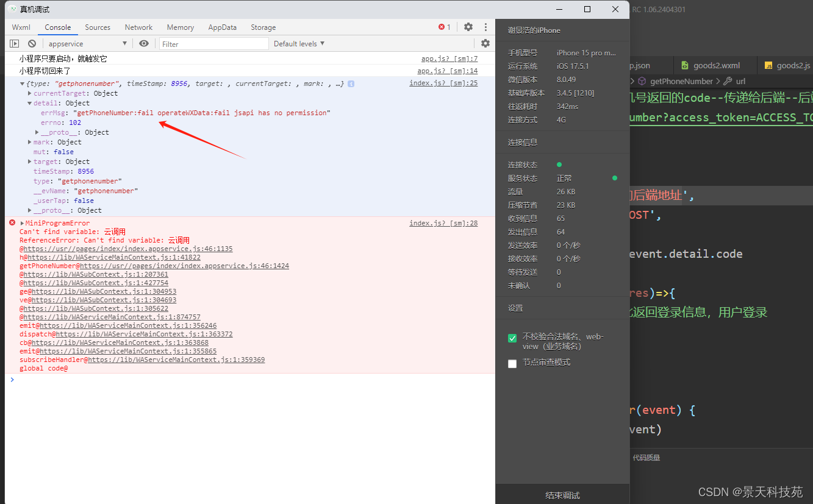Open stack link index.appservice.js:46:1135
The height and width of the screenshot is (504, 813).
[x=128, y=249]
